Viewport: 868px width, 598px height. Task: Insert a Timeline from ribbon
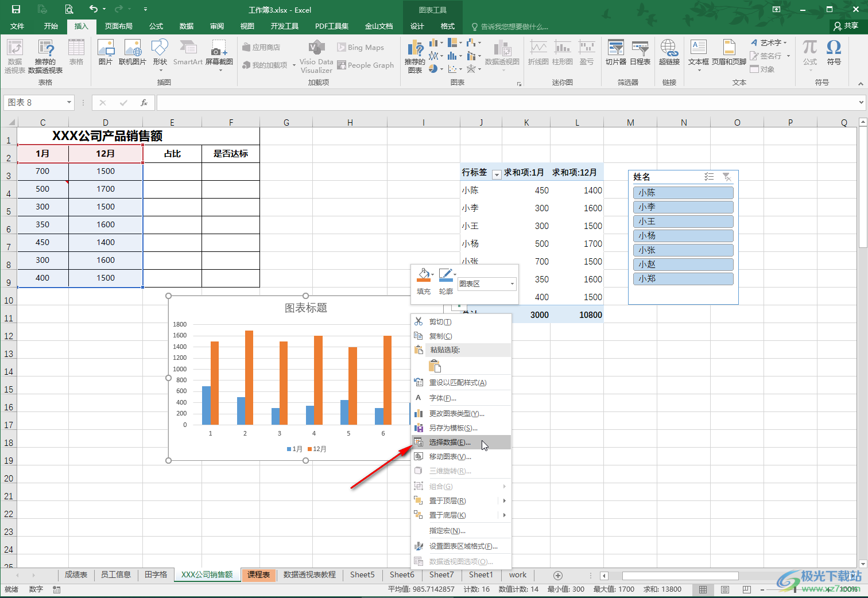640,53
